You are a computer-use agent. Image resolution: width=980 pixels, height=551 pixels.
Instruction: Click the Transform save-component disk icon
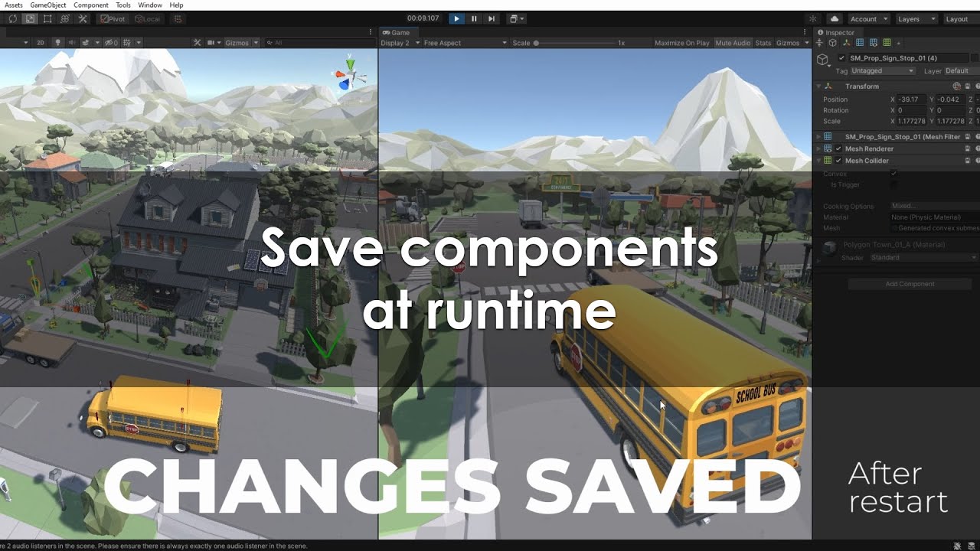tap(967, 86)
